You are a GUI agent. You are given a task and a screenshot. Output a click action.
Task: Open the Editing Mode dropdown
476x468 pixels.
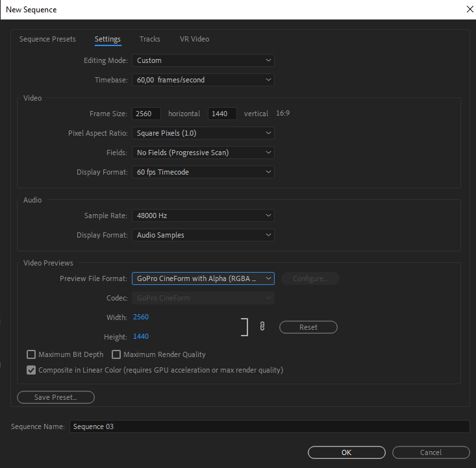pos(203,60)
